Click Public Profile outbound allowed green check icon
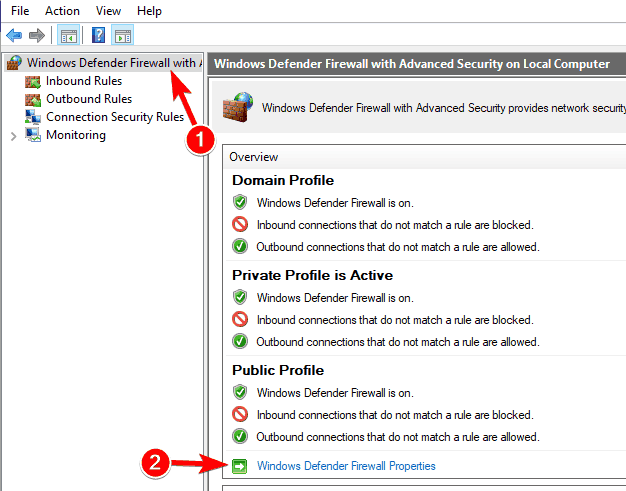Screen dimensions: 626x491 pyautogui.click(x=240, y=436)
